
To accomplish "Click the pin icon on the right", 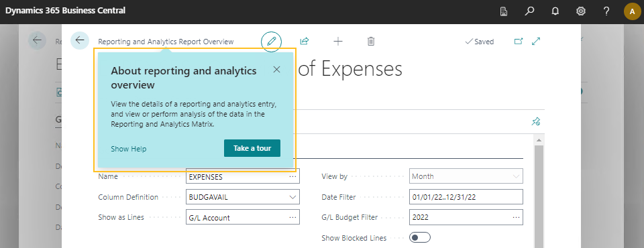I will coord(535,121).
